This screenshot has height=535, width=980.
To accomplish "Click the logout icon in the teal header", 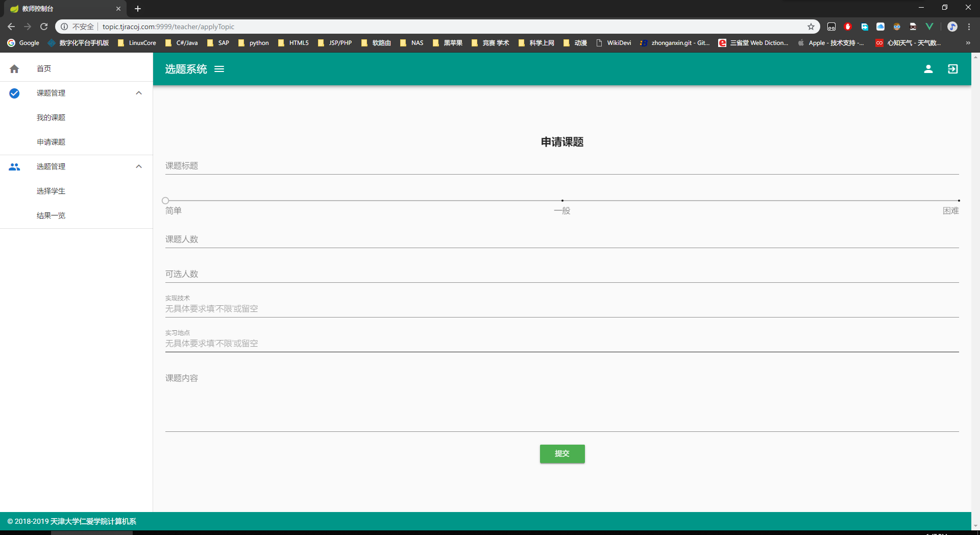I will click(x=953, y=69).
